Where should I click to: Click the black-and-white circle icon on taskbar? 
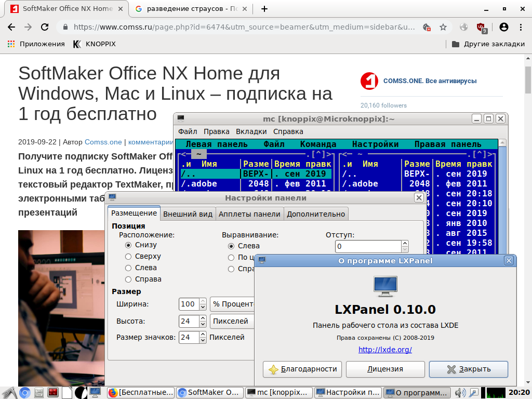81,393
